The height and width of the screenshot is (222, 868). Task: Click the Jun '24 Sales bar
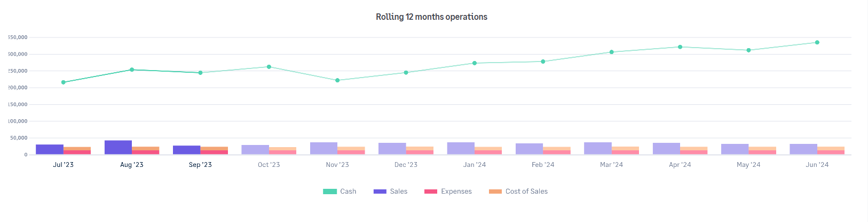803,149
